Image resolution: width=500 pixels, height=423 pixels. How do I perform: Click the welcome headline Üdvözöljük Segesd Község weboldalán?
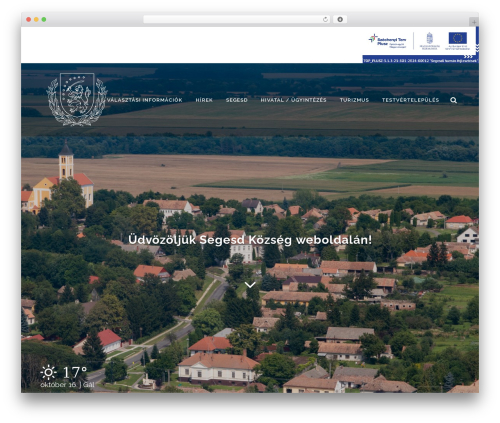click(250, 240)
